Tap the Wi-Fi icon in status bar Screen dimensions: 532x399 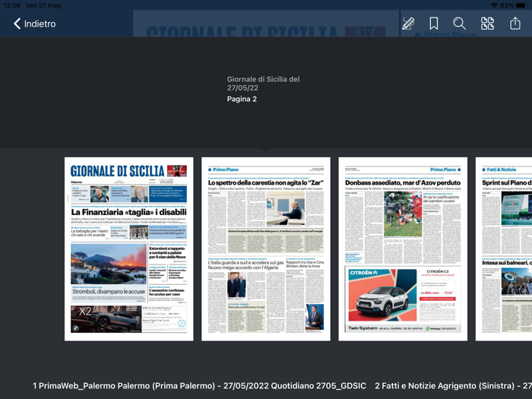click(494, 5)
